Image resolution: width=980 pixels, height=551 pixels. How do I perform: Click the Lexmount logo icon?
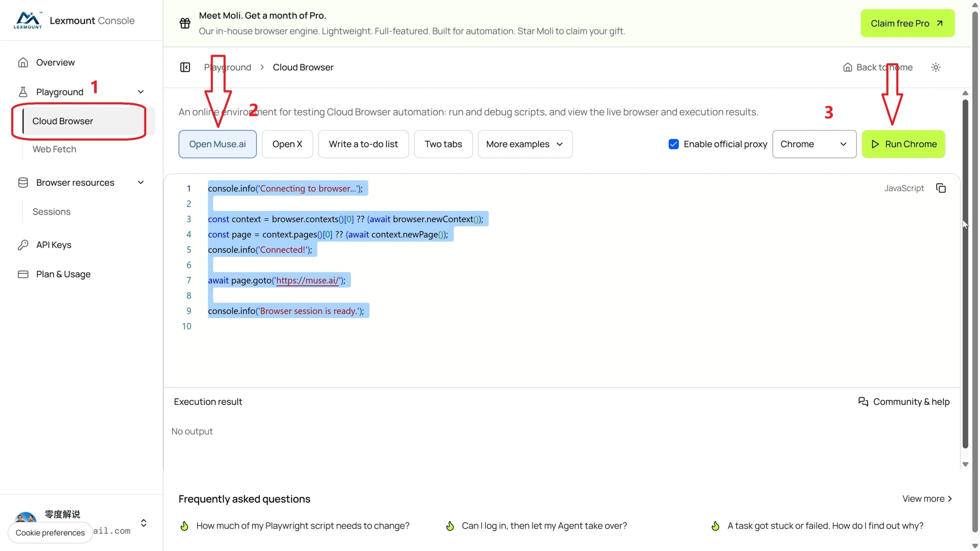tap(28, 20)
